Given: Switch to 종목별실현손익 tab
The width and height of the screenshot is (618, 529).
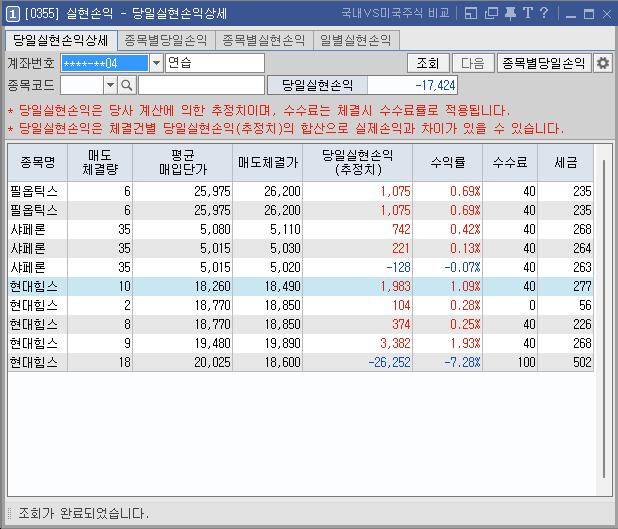Looking at the screenshot, I should click(x=264, y=40).
